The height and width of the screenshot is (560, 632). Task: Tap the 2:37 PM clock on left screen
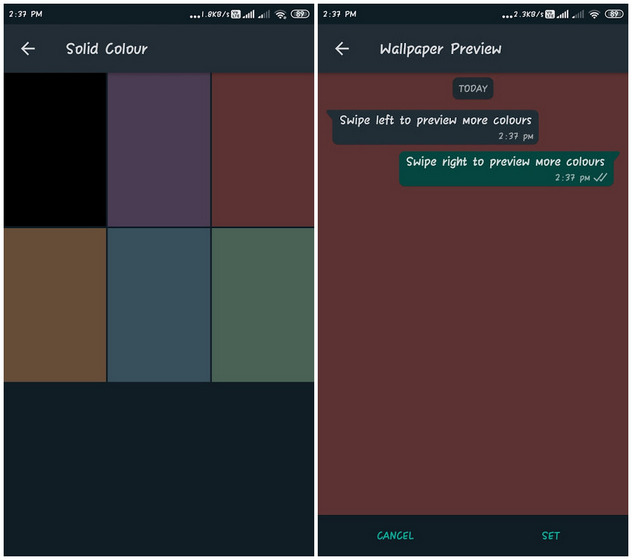click(x=25, y=14)
